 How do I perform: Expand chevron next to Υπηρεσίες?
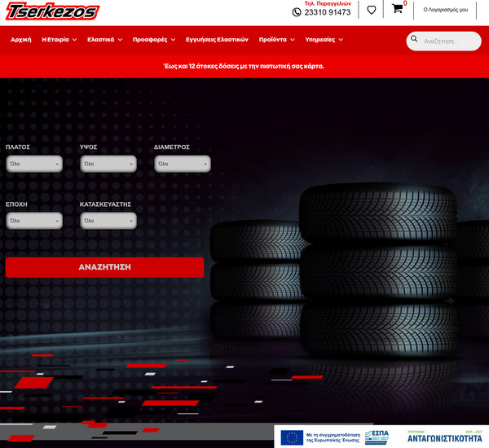point(341,40)
